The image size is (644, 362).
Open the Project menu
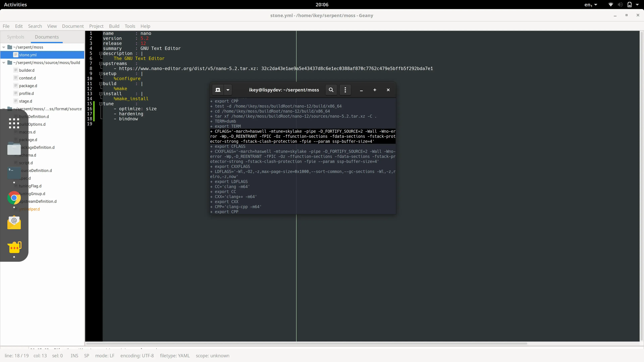tap(96, 26)
